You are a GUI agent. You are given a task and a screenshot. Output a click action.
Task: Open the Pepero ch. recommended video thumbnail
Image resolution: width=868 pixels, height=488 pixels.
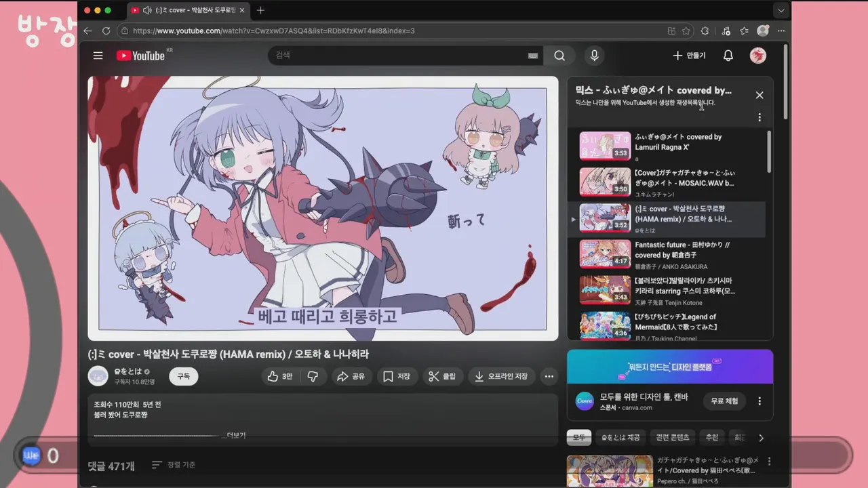click(x=610, y=471)
